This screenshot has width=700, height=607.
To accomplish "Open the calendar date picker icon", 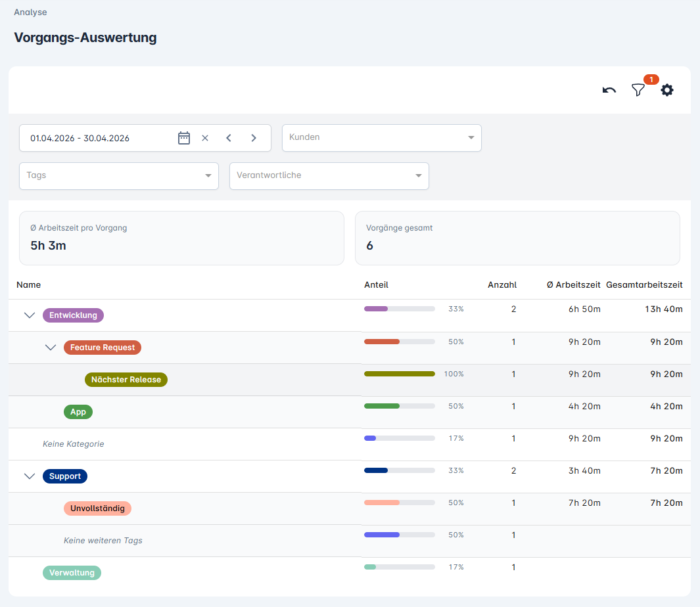I will [184, 138].
